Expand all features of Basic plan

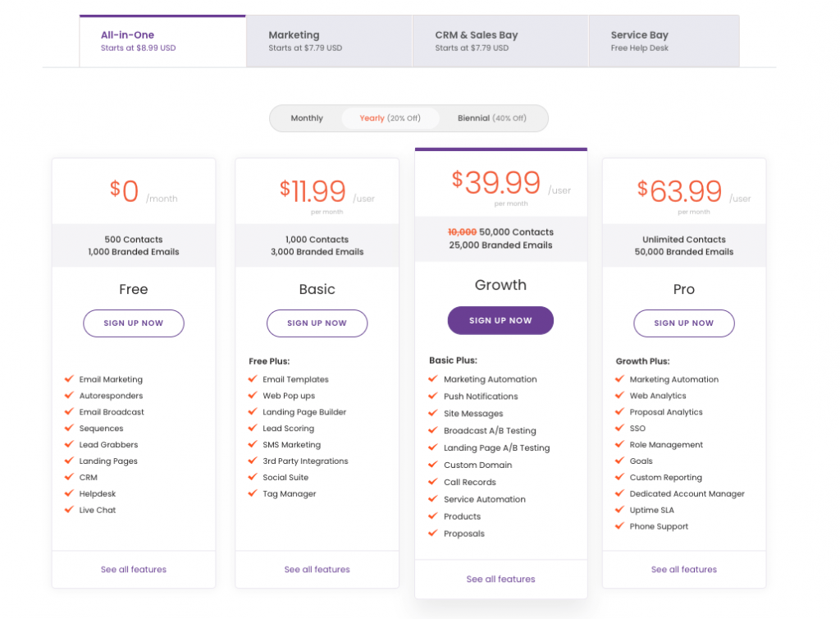pyautogui.click(x=317, y=569)
